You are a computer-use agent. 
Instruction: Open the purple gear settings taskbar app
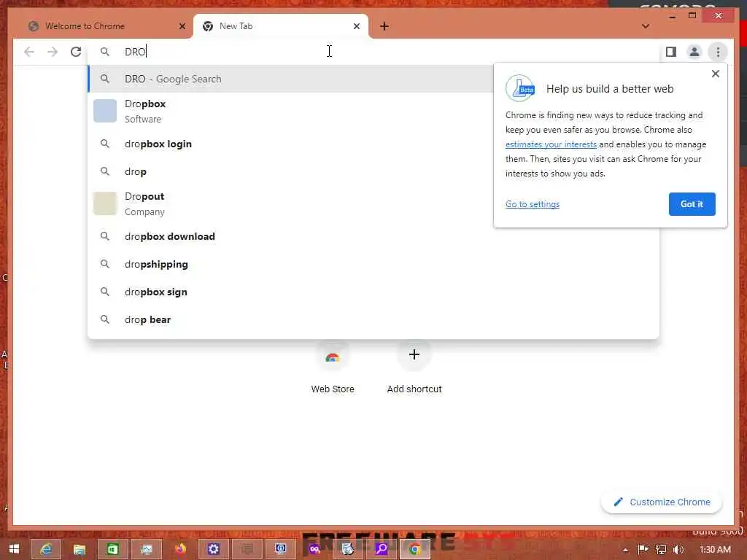pyautogui.click(x=214, y=549)
